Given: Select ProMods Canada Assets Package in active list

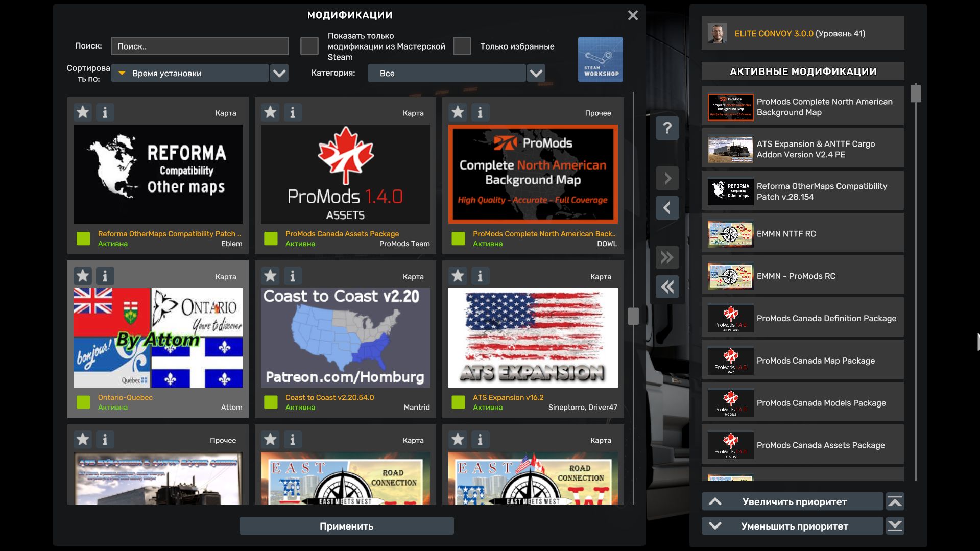Looking at the screenshot, I should (x=803, y=445).
